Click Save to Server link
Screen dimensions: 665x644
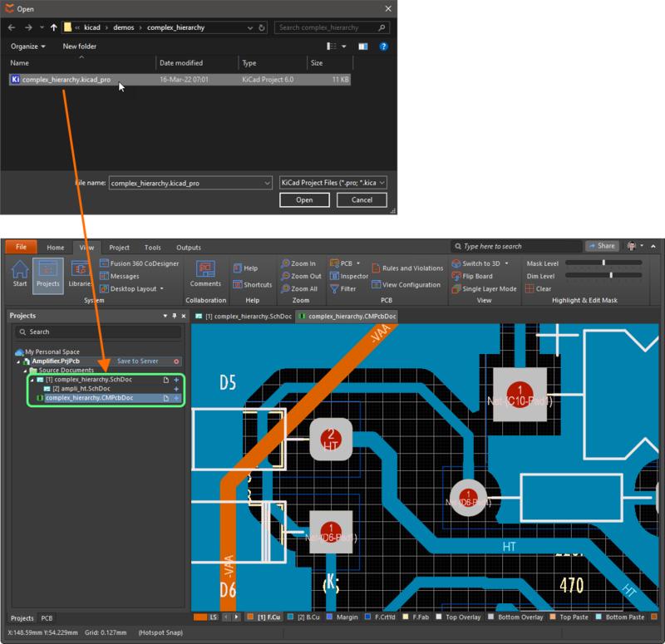click(137, 361)
